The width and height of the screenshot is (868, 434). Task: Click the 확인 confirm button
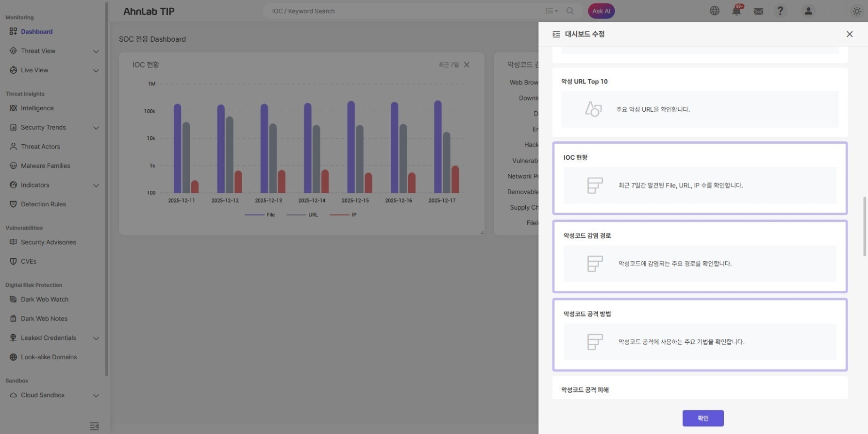pyautogui.click(x=703, y=418)
